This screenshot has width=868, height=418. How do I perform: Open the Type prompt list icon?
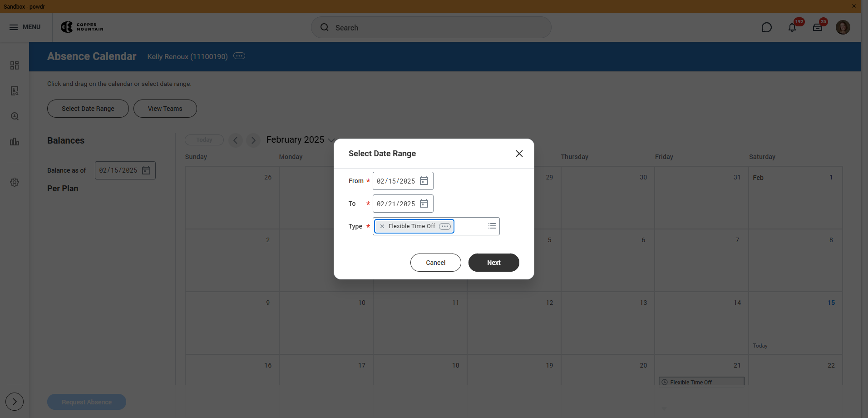pyautogui.click(x=492, y=226)
